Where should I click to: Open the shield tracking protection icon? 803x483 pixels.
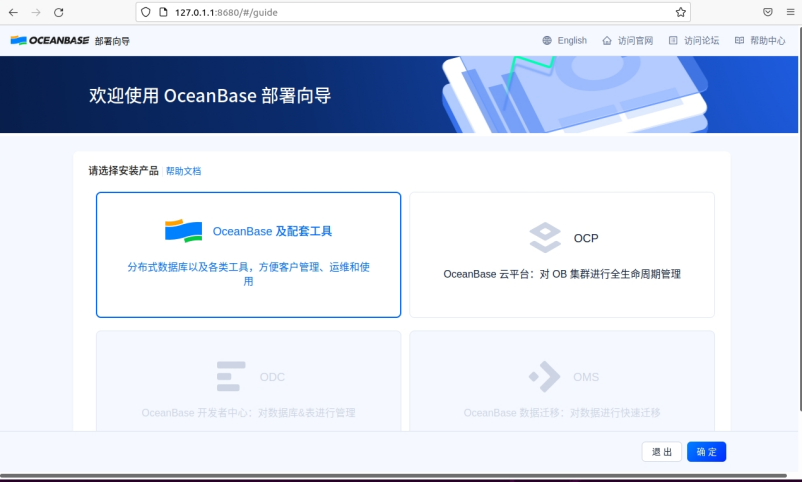146,12
